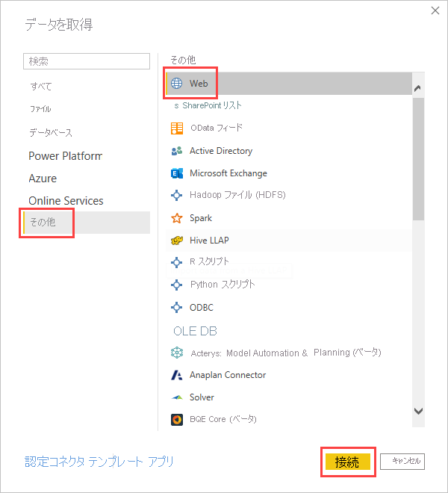
Task: Select the すべて category
Action: point(41,86)
